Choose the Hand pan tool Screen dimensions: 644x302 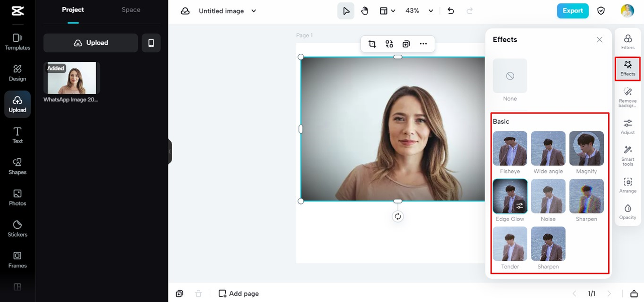tap(365, 11)
